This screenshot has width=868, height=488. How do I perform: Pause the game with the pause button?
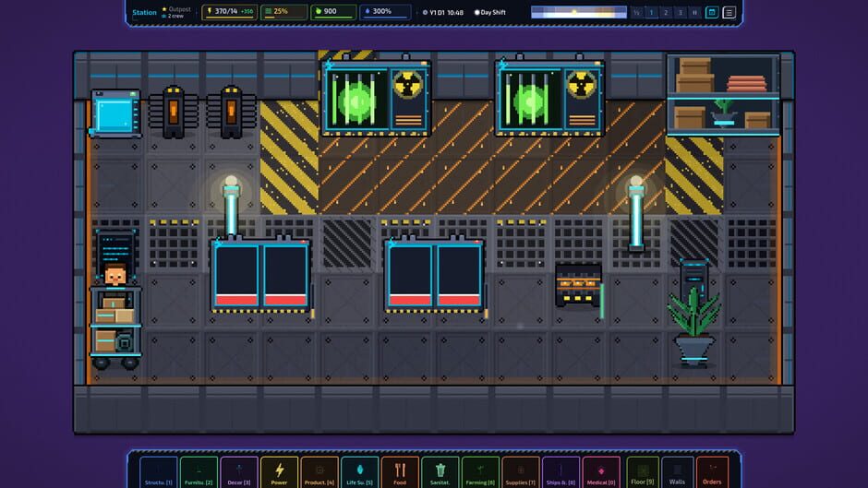point(694,12)
